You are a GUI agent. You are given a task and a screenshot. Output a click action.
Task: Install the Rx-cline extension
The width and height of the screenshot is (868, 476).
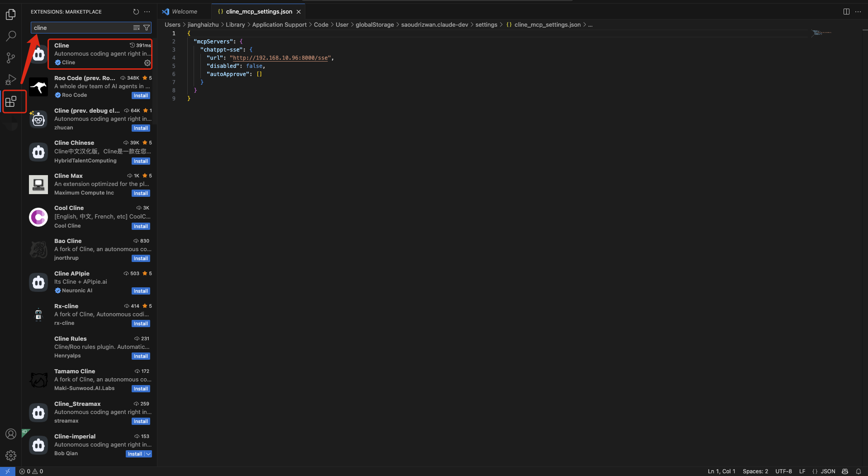coord(141,324)
